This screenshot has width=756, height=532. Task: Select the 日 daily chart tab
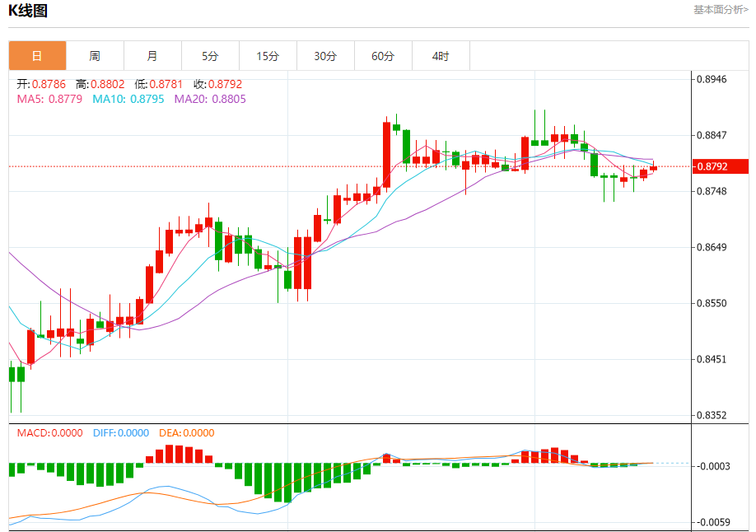tap(37, 56)
